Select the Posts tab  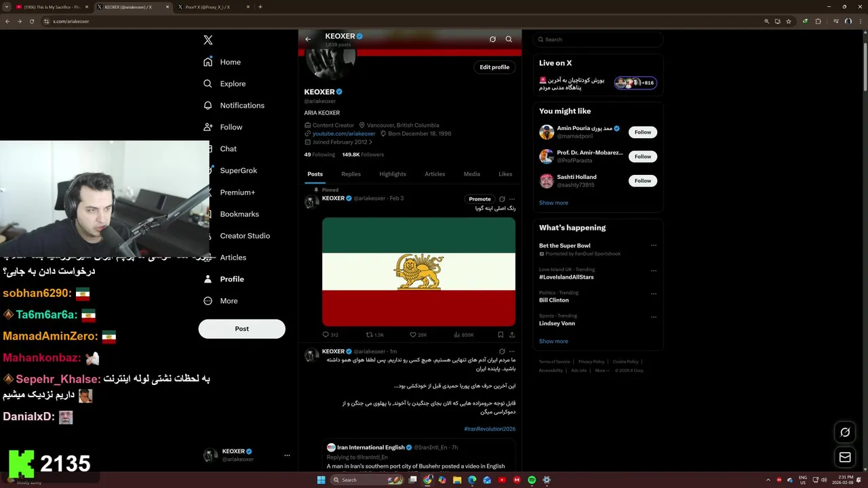315,174
